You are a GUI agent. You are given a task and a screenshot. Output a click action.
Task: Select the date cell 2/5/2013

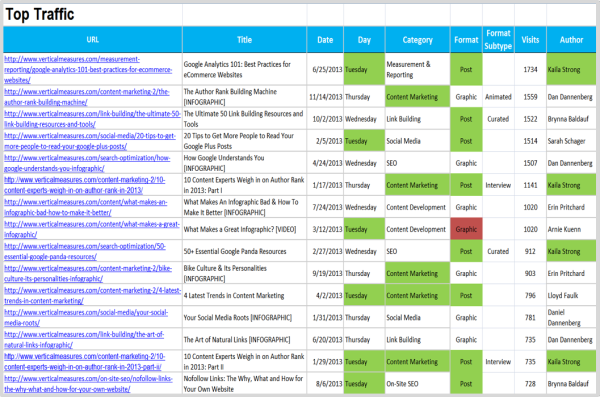325,141
